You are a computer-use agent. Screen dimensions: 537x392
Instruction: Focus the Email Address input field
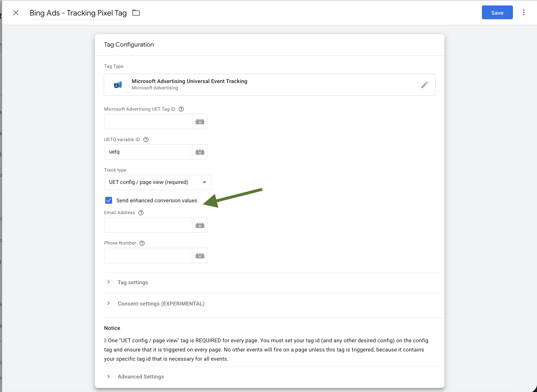tap(148, 225)
